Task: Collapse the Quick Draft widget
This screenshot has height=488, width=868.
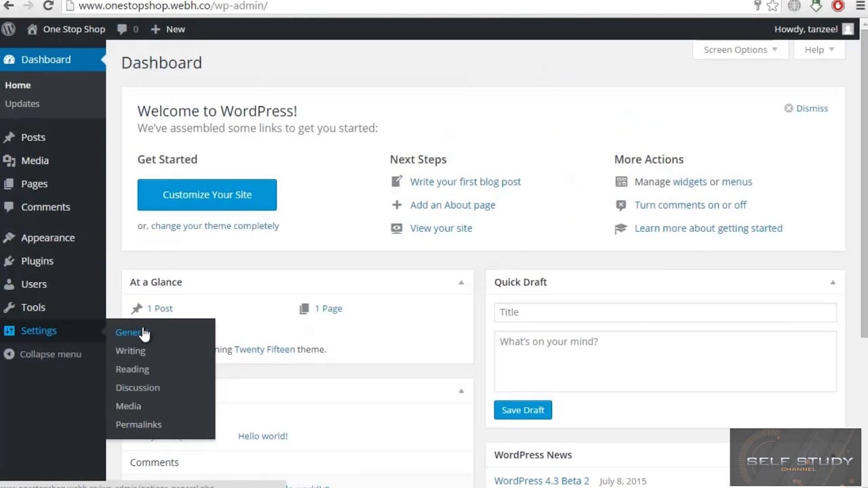Action: click(833, 282)
